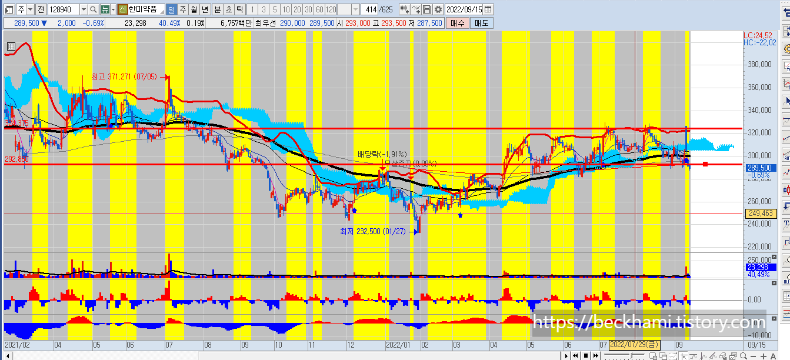The height and width of the screenshot is (360, 790).
Task: Click the chart-compare icon next to diskette
Action: coord(416,10)
